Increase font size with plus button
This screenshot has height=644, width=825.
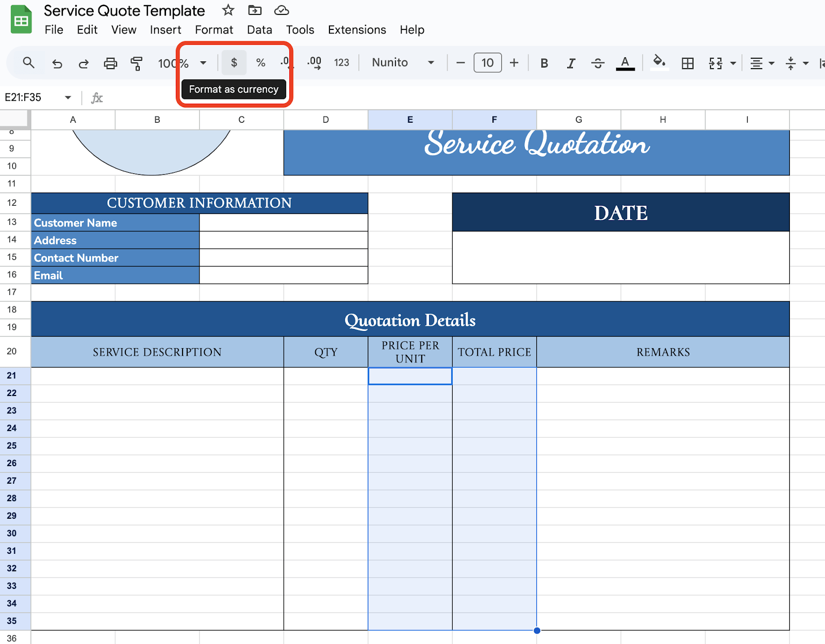[x=514, y=63]
